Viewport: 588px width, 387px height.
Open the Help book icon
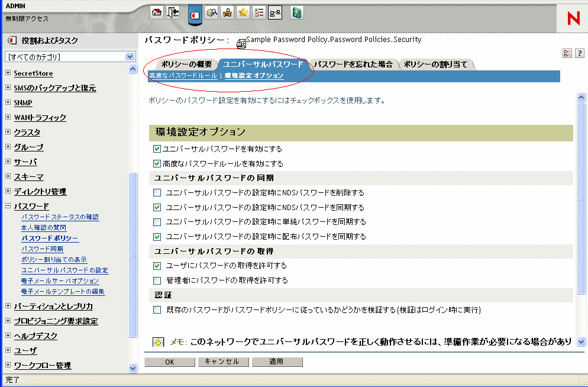(297, 12)
